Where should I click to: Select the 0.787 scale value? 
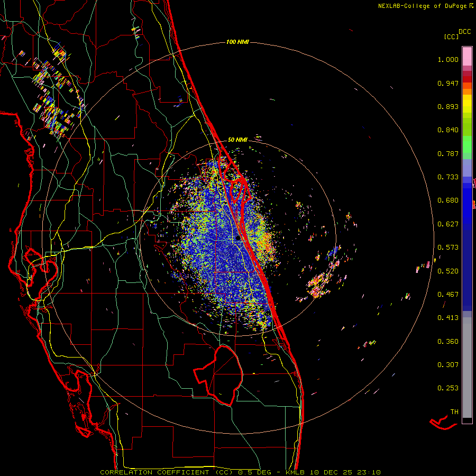coord(448,153)
